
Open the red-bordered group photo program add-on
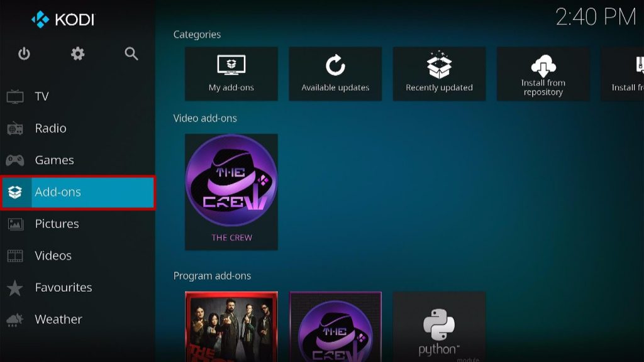(231, 327)
